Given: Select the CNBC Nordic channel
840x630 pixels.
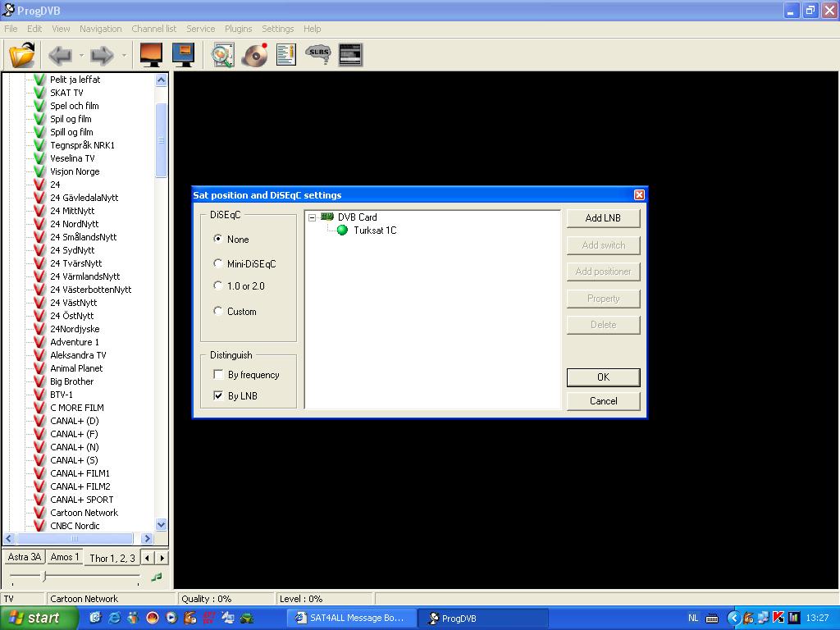Looking at the screenshot, I should point(75,526).
